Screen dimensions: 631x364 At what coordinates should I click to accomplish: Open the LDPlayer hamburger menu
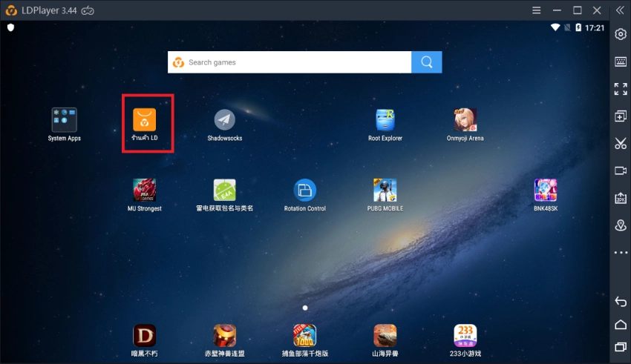click(x=537, y=10)
